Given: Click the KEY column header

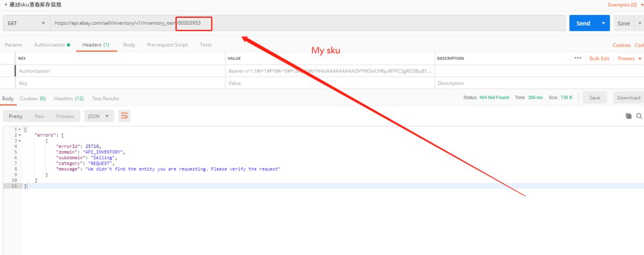Looking at the screenshot, I should click(x=22, y=58).
